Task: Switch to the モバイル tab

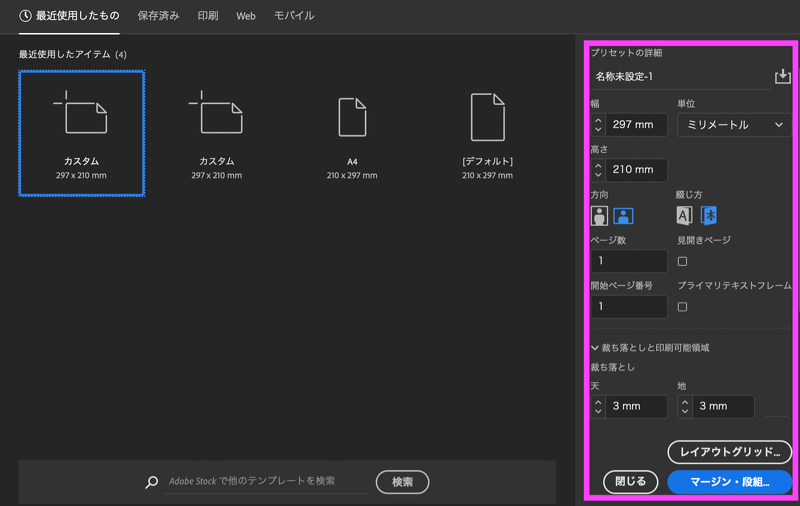Action: point(294,16)
